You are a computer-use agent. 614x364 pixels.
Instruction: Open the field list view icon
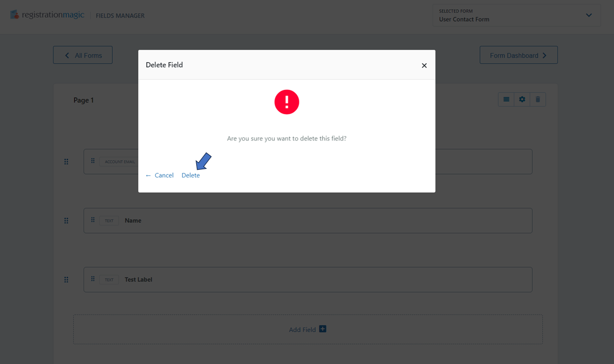coord(506,99)
